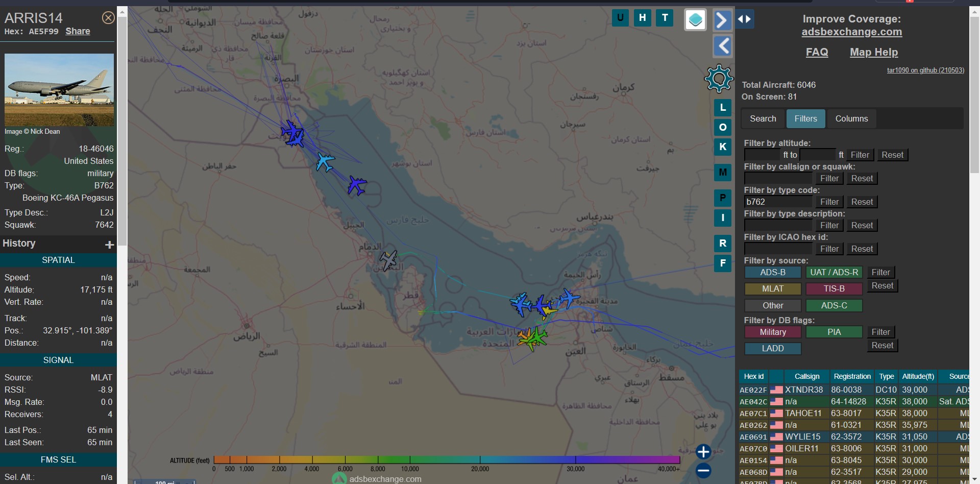Viewport: 980px width, 484px height.
Task: Open the map layer selector icon
Action: (x=695, y=20)
